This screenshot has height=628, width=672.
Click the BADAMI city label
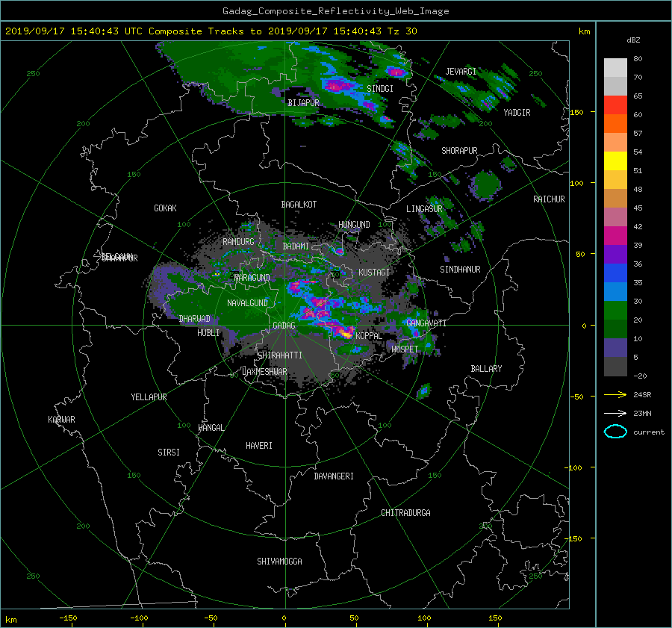[296, 246]
